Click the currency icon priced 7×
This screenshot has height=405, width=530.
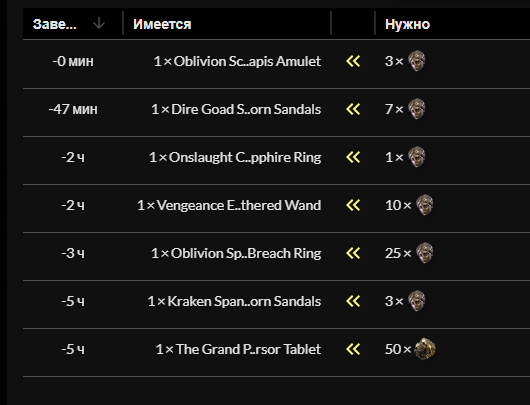point(416,109)
